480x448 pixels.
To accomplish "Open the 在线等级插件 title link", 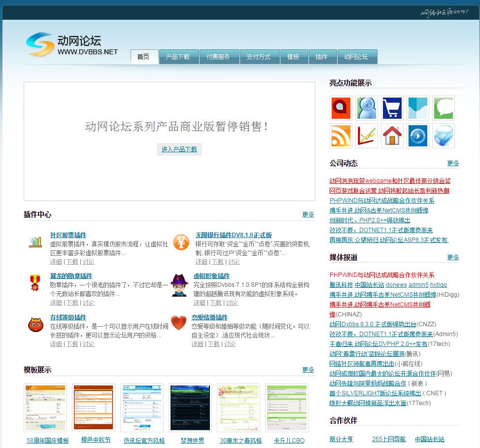I will pos(68,317).
